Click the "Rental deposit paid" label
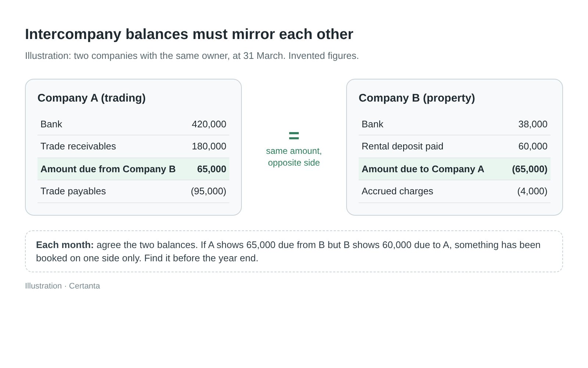The height and width of the screenshot is (368, 588). click(x=402, y=146)
